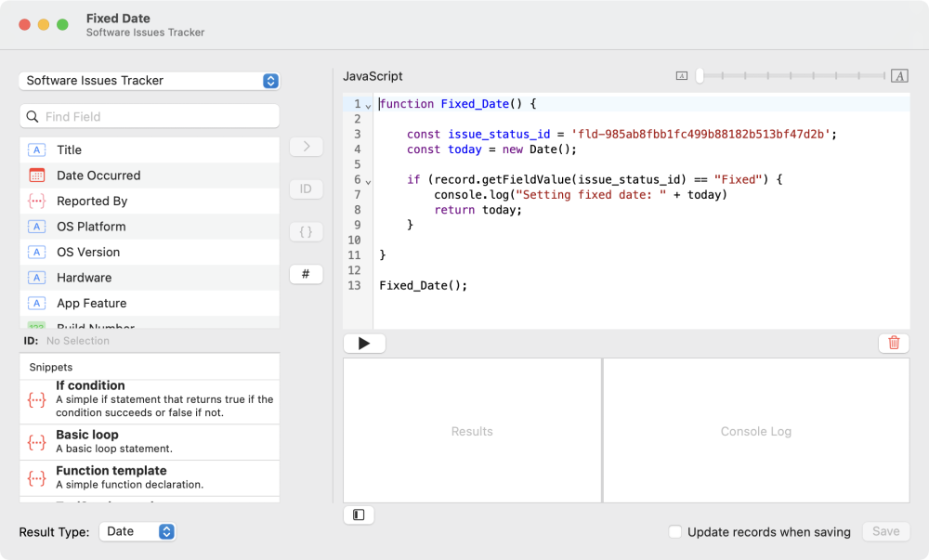Image resolution: width=929 pixels, height=560 pixels.
Task: Enable Update records when saving
Action: (674, 532)
